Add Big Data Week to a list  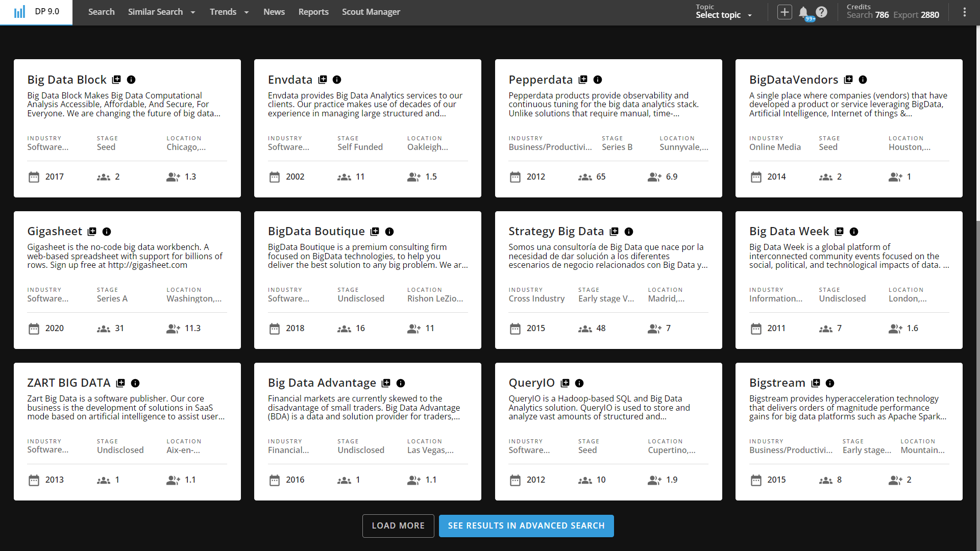click(x=839, y=232)
